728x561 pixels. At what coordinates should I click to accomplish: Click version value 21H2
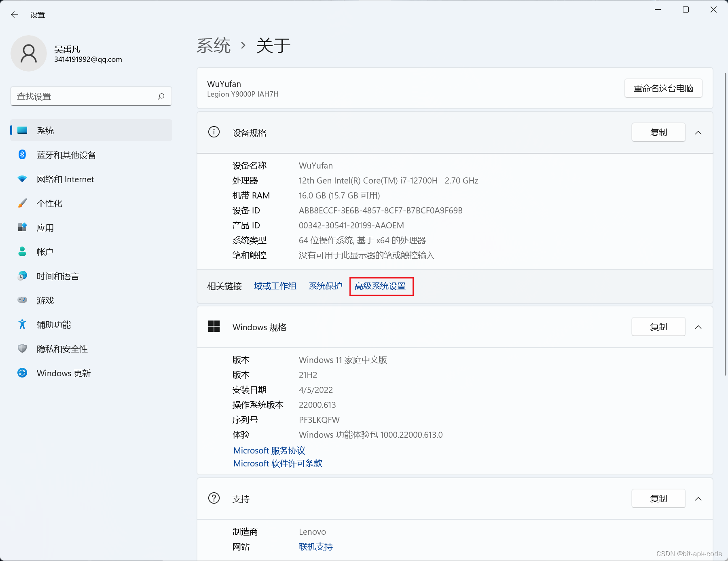(308, 375)
